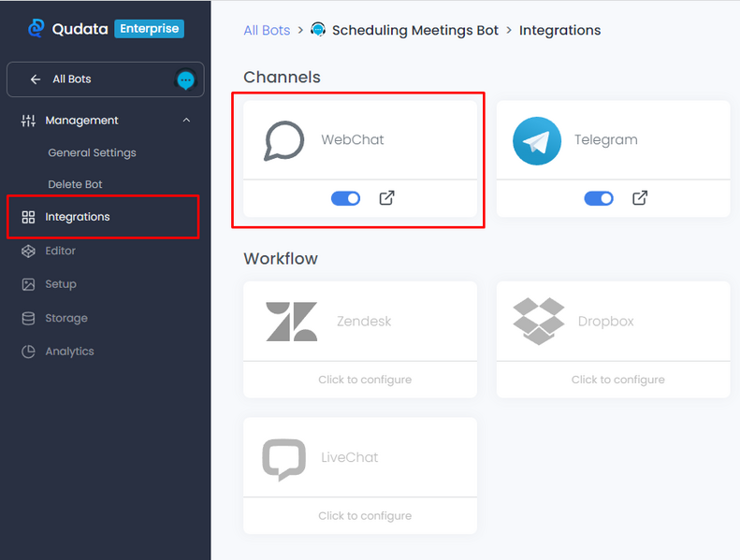
Task: Click to configure Zendesk integration
Action: tap(364, 380)
